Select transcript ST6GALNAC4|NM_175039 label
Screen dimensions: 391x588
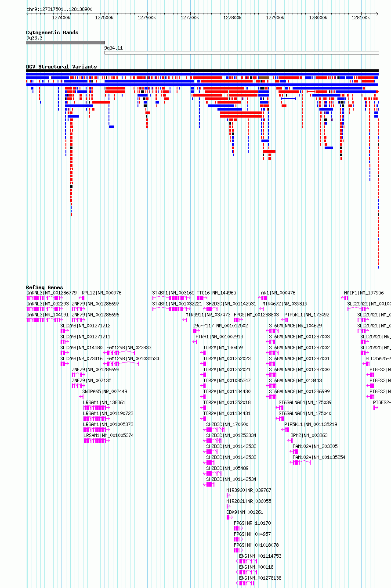tap(305, 402)
